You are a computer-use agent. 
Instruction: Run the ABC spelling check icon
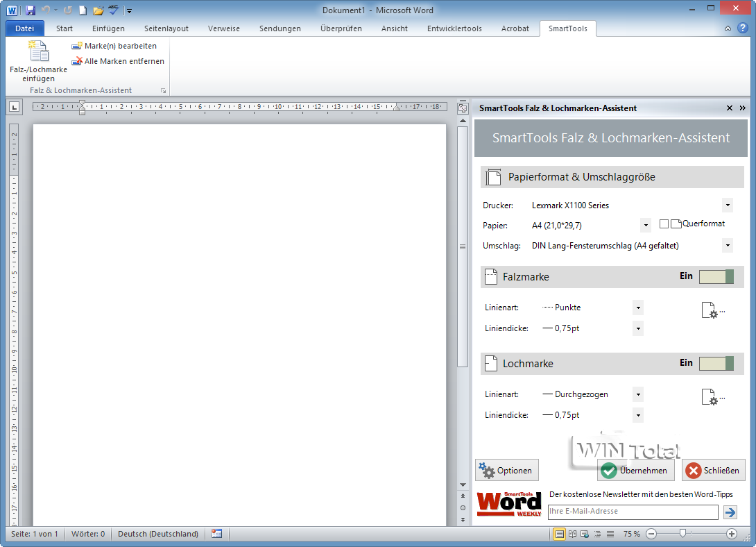[113, 10]
